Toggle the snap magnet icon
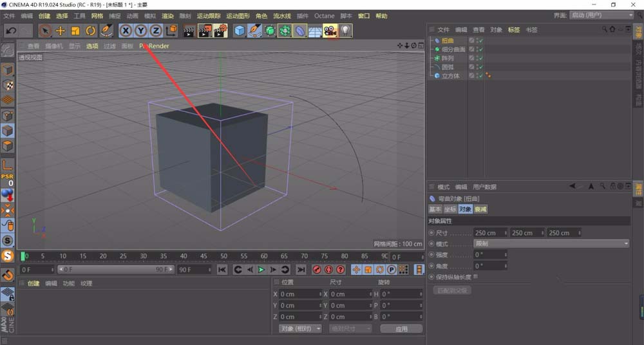The width and height of the screenshot is (644, 345). [x=7, y=274]
